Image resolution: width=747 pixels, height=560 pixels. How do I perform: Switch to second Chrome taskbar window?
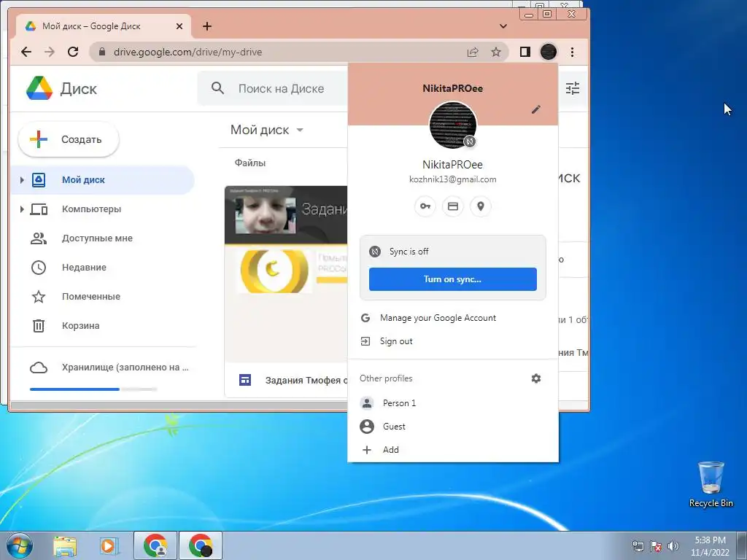pos(200,545)
